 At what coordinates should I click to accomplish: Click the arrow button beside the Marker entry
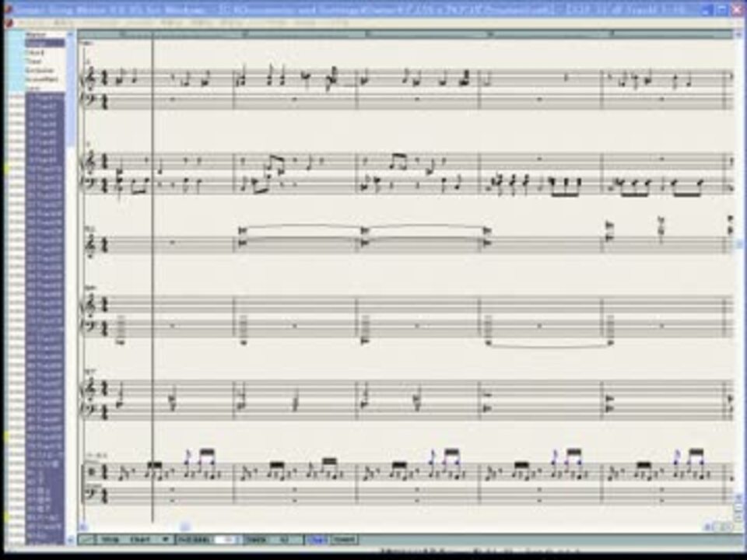pyautogui.click(x=70, y=35)
